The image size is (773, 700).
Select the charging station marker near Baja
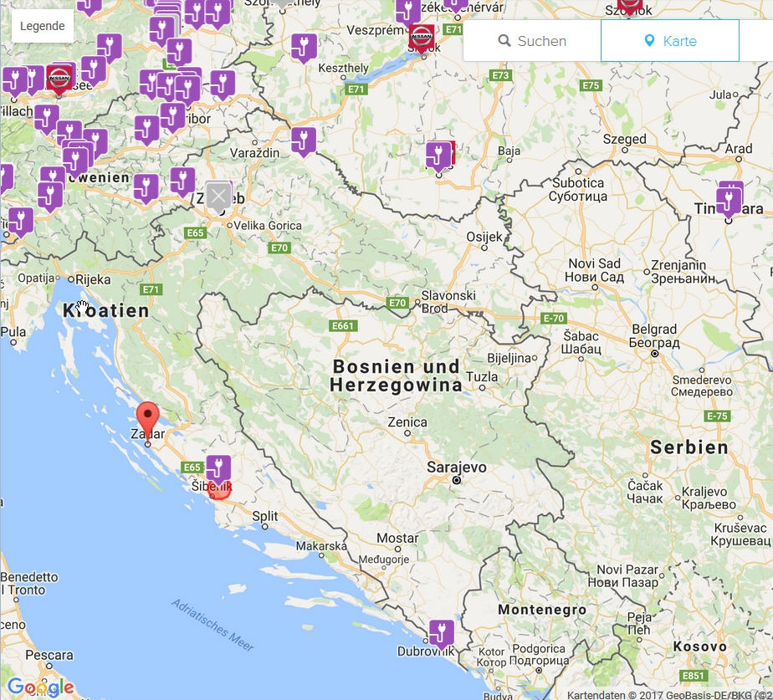click(x=437, y=156)
